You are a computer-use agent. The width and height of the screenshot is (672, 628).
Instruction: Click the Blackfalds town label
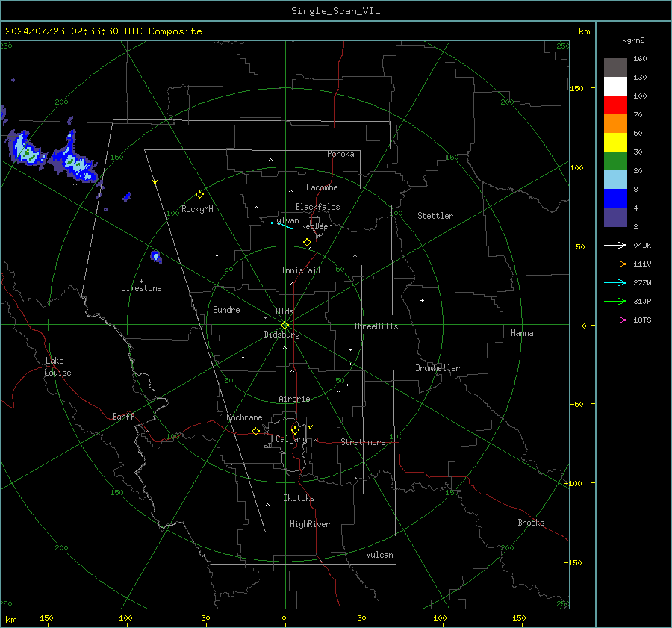pos(317,207)
